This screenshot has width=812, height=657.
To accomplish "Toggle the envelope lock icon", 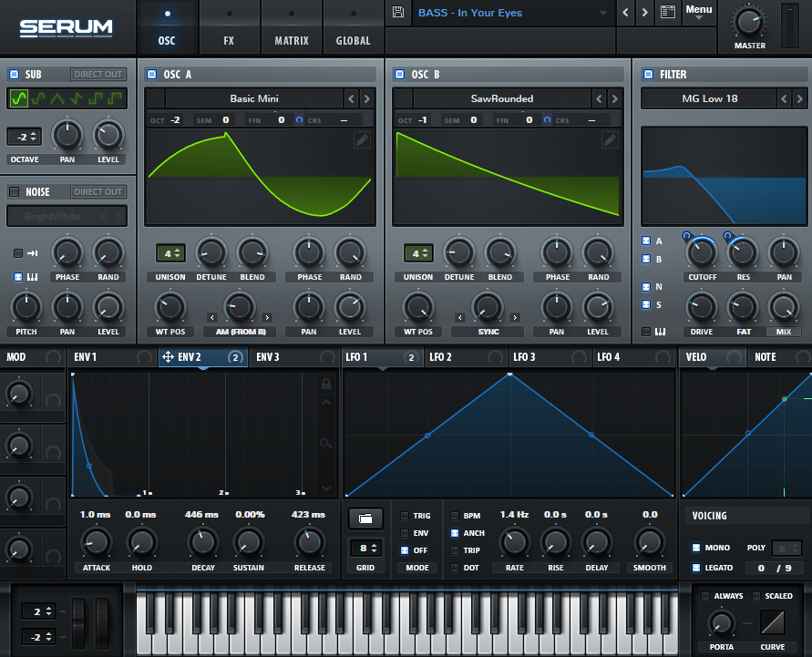I will pyautogui.click(x=326, y=385).
